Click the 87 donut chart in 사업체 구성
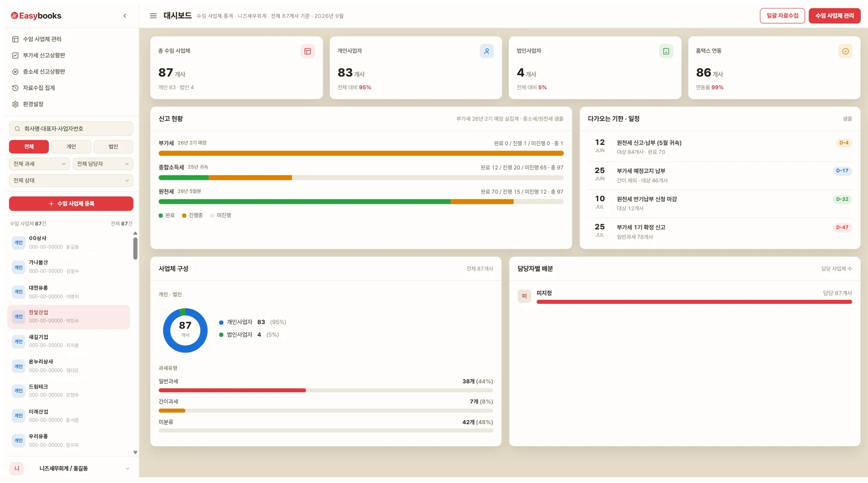 click(x=185, y=331)
